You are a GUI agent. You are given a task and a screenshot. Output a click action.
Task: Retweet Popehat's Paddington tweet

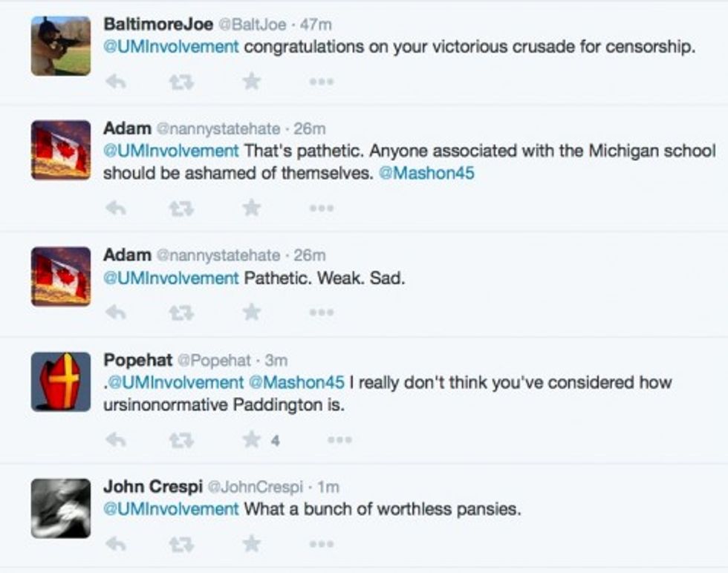tap(181, 440)
